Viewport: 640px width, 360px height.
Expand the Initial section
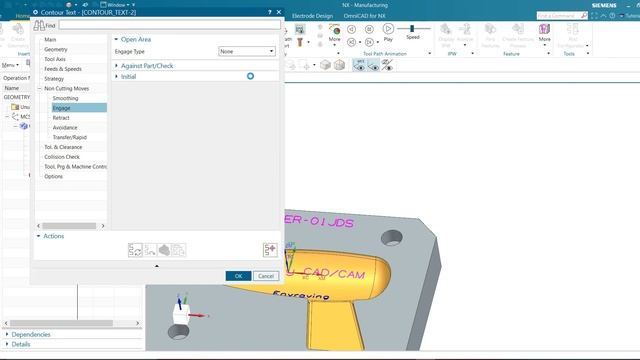(116, 76)
